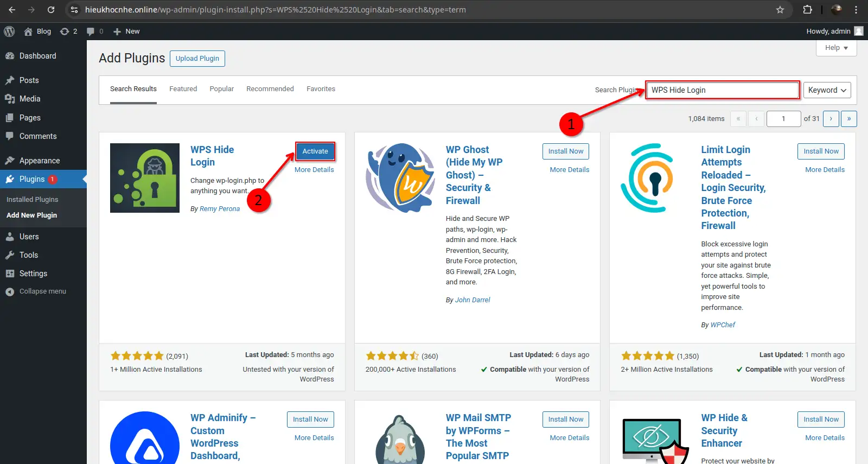
Task: Click the browser forward arrow
Action: pyautogui.click(x=31, y=10)
